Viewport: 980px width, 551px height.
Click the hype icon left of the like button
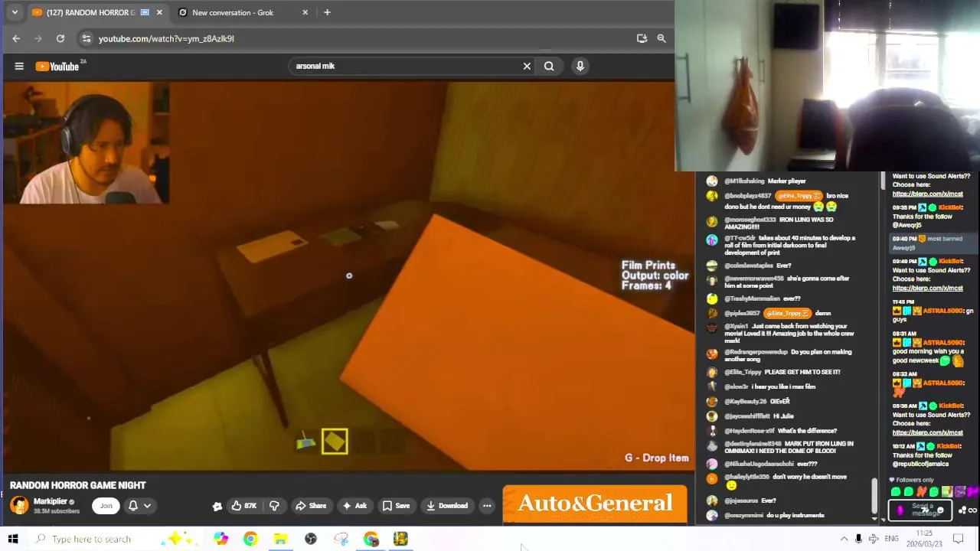[217, 506]
